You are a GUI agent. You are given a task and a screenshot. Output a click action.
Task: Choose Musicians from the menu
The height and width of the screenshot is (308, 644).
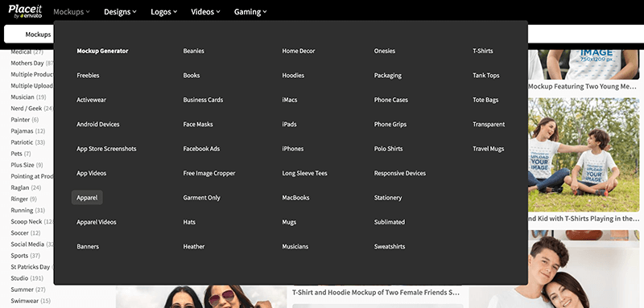click(x=295, y=247)
